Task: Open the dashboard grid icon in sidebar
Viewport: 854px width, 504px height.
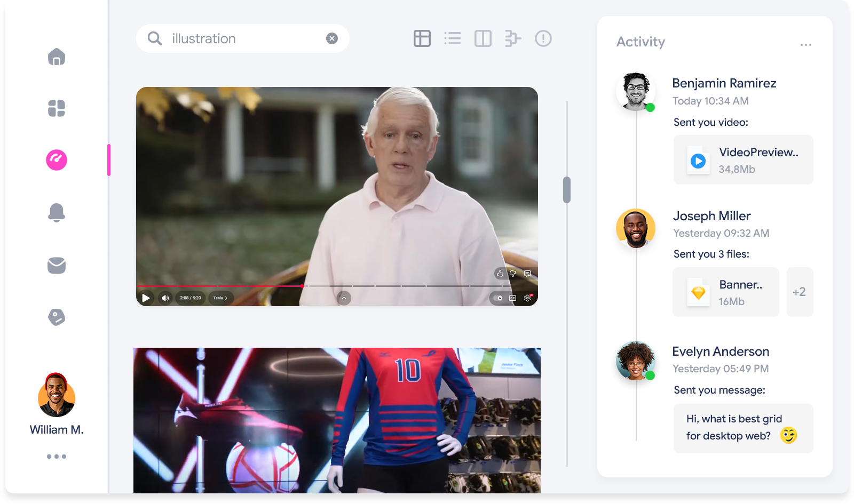Action: coord(57,108)
